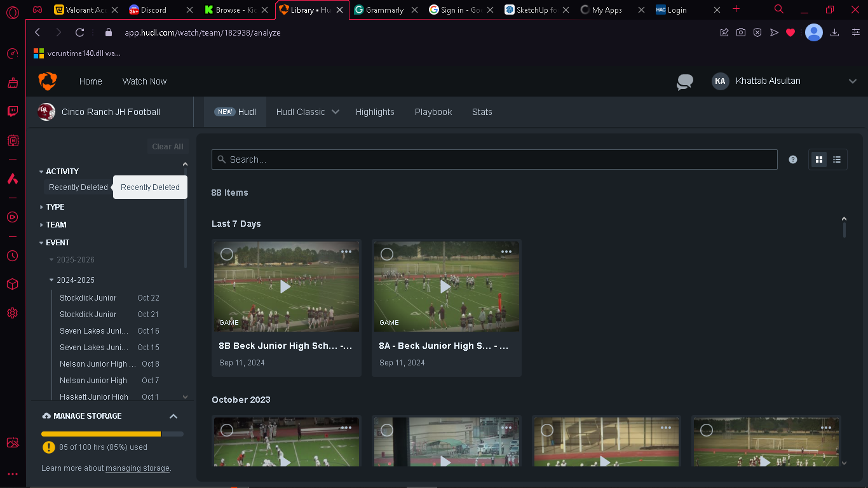Play the 8B Beck video thumbnail
This screenshot has height=488, width=868.
(x=286, y=287)
